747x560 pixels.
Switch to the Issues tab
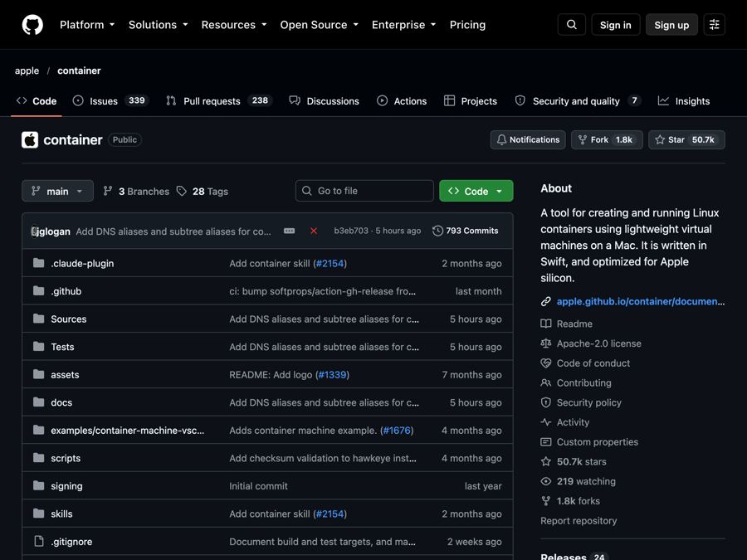[110, 101]
